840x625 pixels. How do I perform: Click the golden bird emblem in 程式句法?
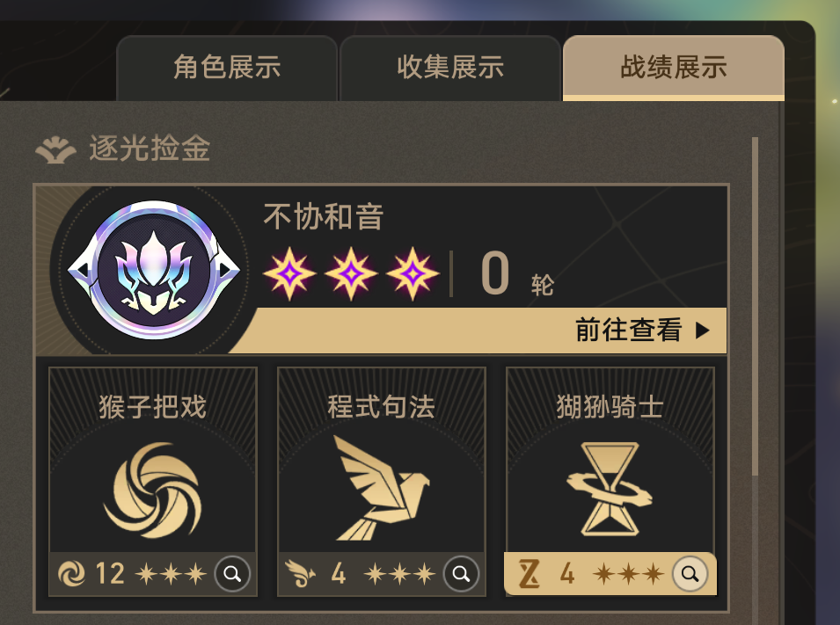click(382, 487)
